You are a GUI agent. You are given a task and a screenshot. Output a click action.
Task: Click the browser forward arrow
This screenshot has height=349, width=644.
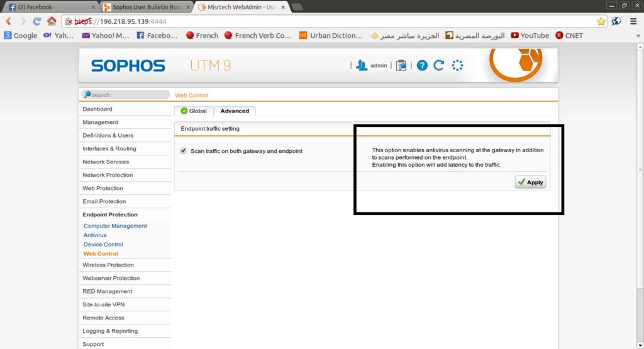tap(23, 21)
